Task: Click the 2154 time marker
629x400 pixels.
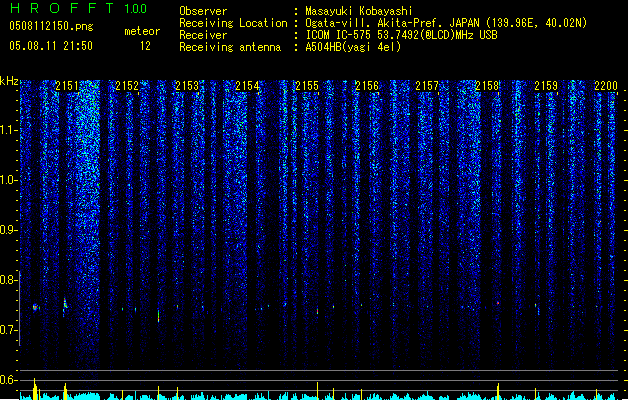Action: coord(247,86)
